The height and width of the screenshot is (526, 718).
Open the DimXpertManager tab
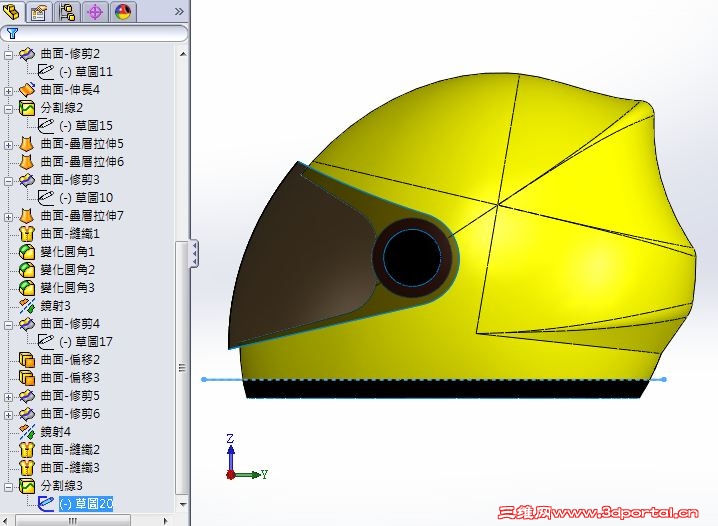click(x=95, y=11)
